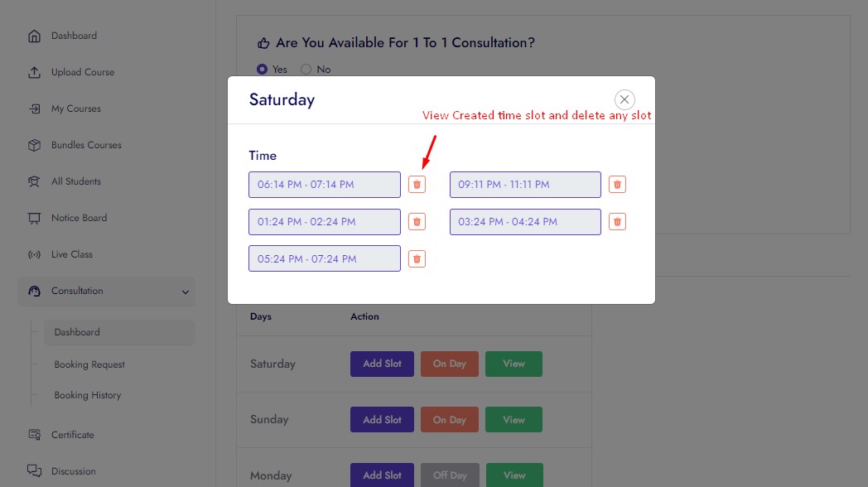Click Add Slot for Sunday
868x487 pixels.
coord(382,420)
